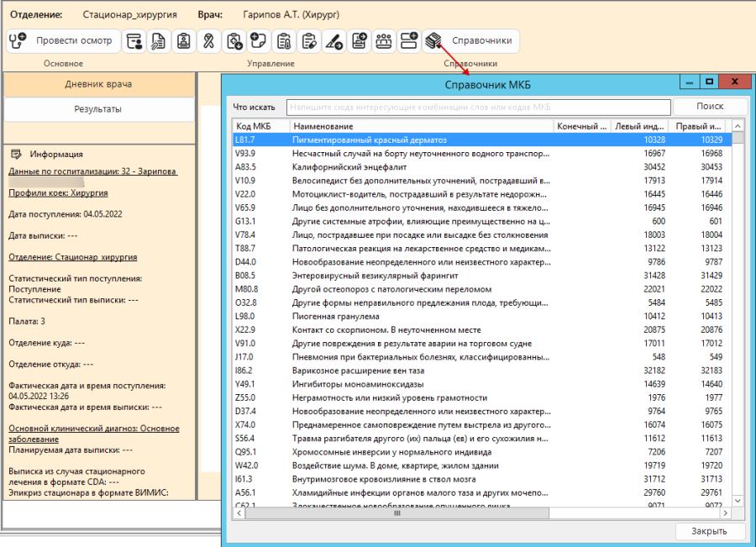
Task: Click vertical scrollbar down arrow
Action: coord(738,501)
